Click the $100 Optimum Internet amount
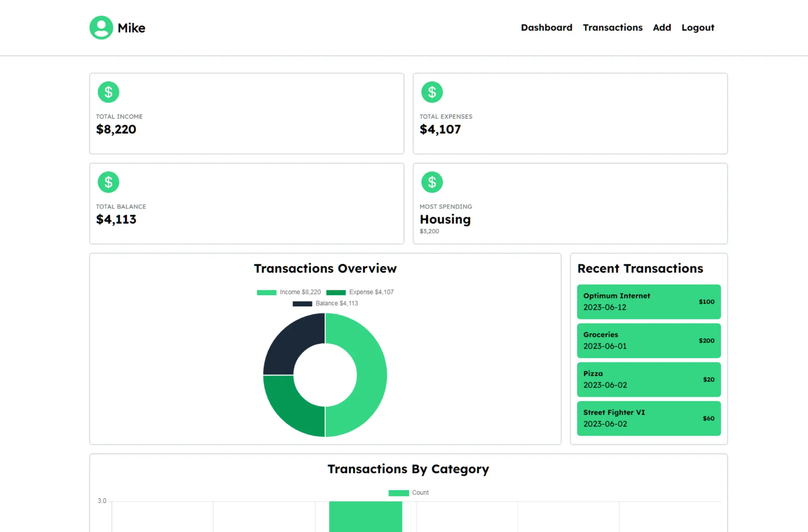Image resolution: width=808 pixels, height=532 pixels. 706,302
